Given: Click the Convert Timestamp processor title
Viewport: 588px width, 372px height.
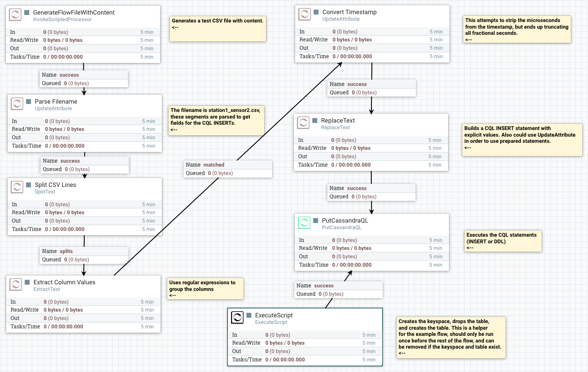Looking at the screenshot, I should pos(349,12).
